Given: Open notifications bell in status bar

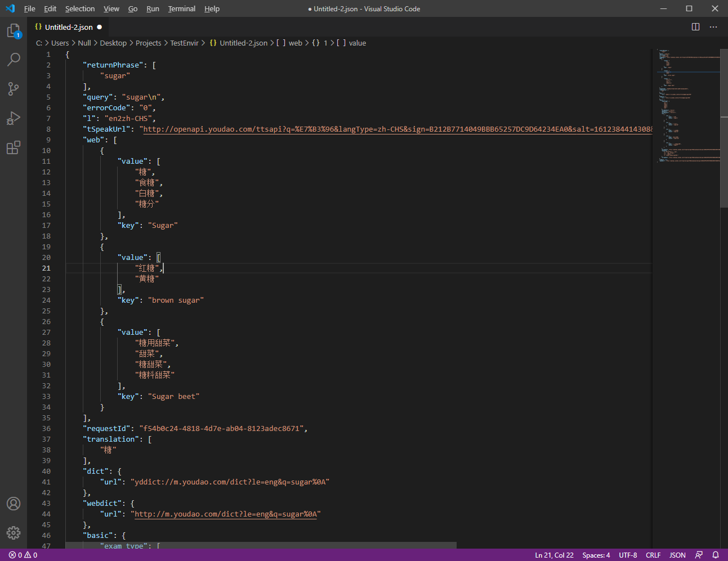Looking at the screenshot, I should 716,555.
